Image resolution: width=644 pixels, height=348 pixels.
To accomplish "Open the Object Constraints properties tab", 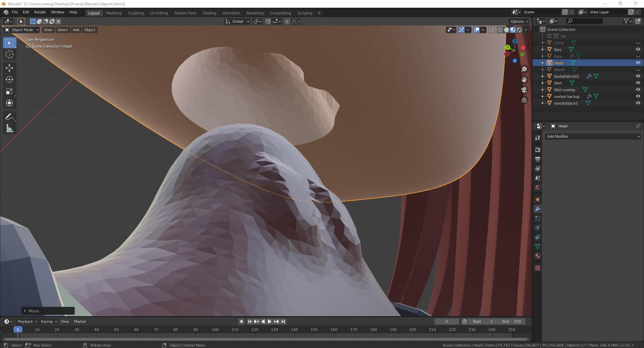I will tap(538, 237).
